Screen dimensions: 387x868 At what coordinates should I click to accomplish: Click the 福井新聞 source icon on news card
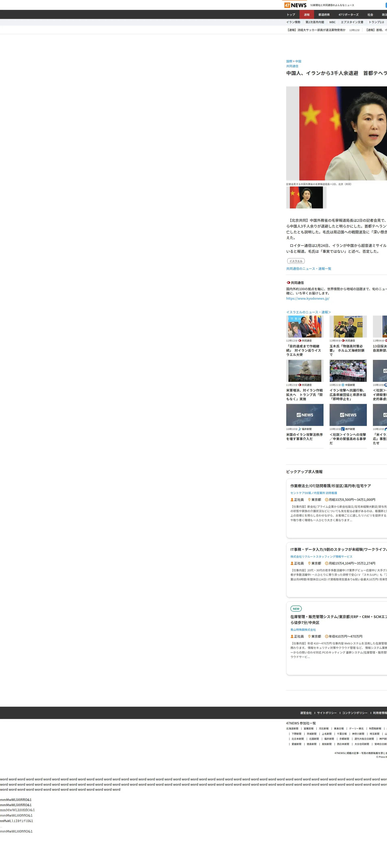point(300,429)
